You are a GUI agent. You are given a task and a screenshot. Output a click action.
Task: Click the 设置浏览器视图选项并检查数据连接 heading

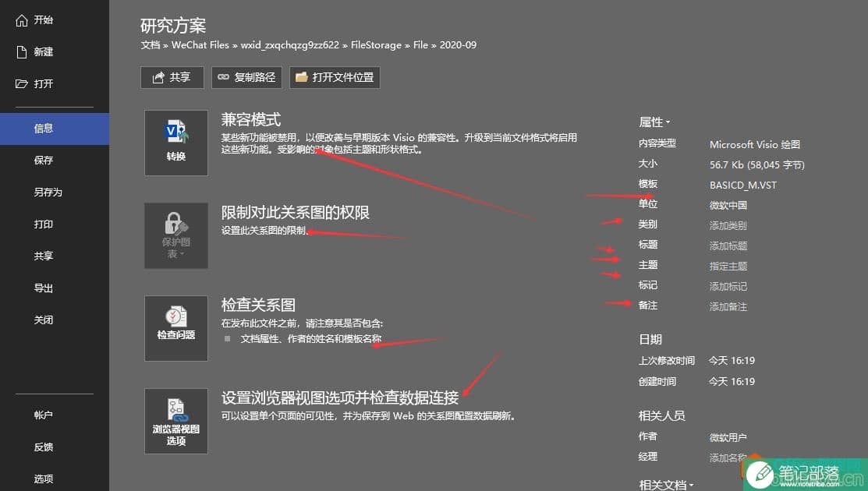(340, 397)
